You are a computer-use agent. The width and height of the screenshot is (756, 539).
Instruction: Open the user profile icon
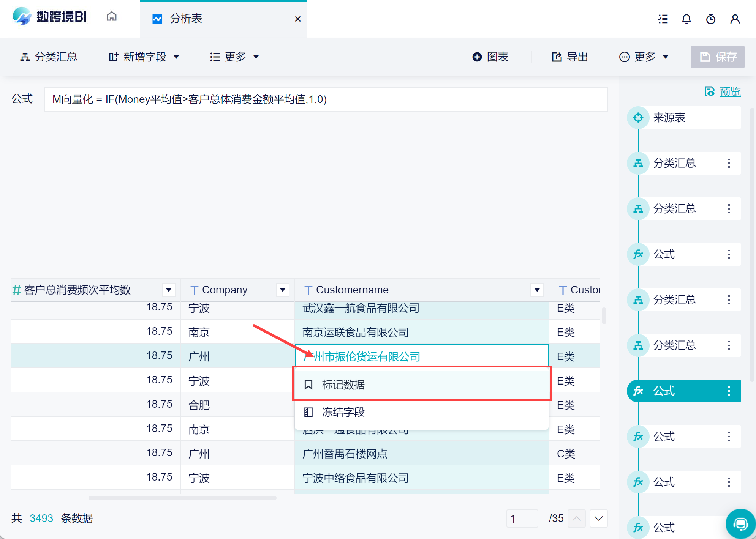point(735,19)
